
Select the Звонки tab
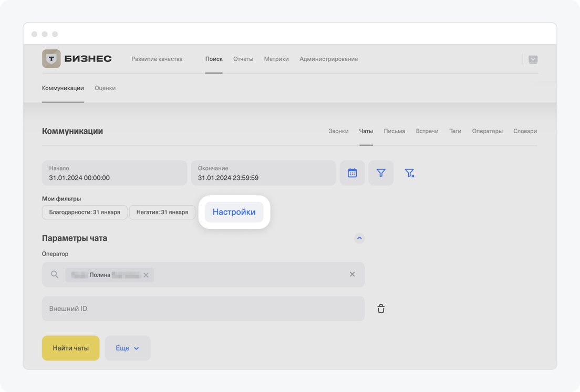(x=338, y=131)
